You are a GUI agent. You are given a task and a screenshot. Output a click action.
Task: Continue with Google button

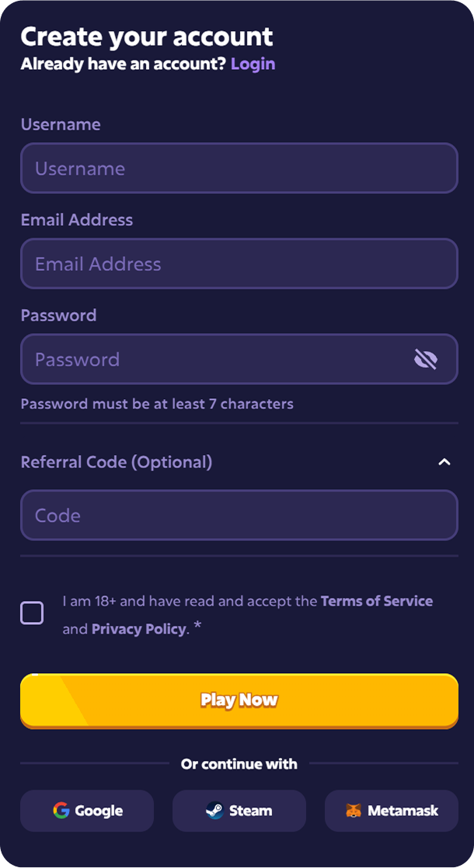click(87, 811)
